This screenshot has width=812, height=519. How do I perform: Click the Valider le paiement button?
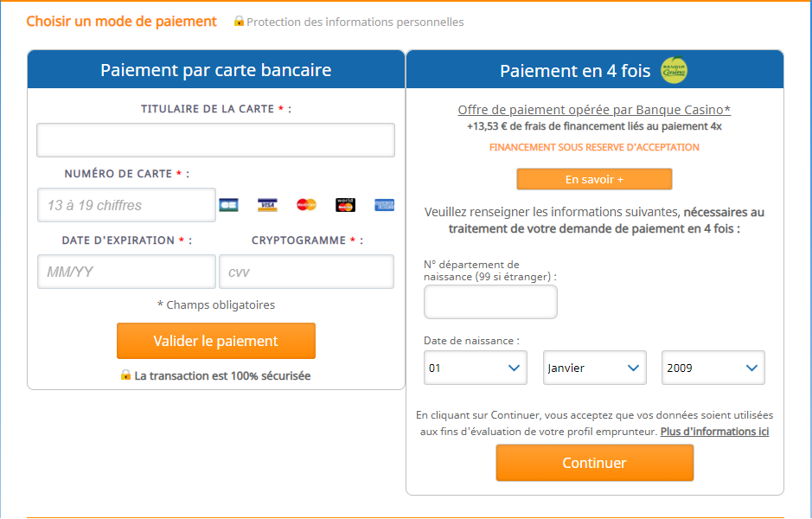tap(215, 341)
